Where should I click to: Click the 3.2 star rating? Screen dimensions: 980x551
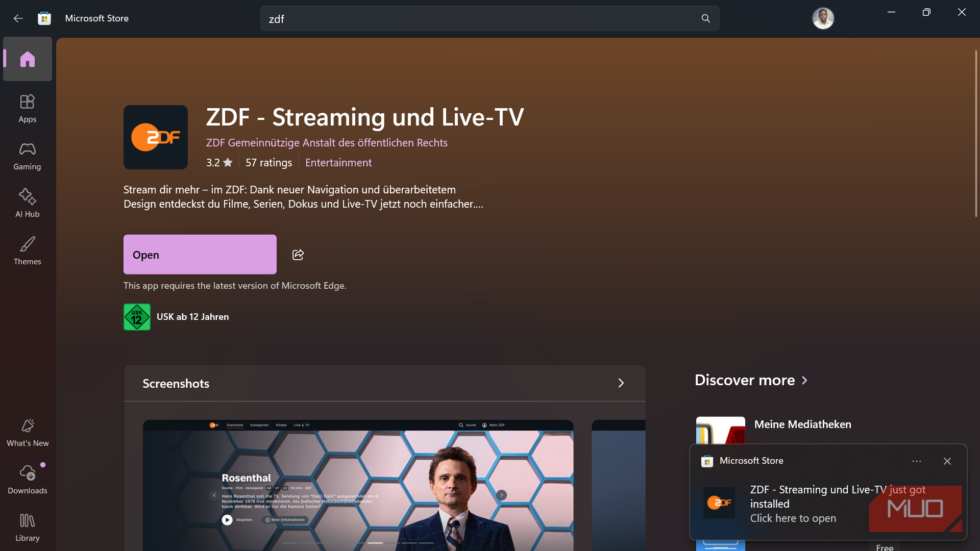tap(219, 163)
